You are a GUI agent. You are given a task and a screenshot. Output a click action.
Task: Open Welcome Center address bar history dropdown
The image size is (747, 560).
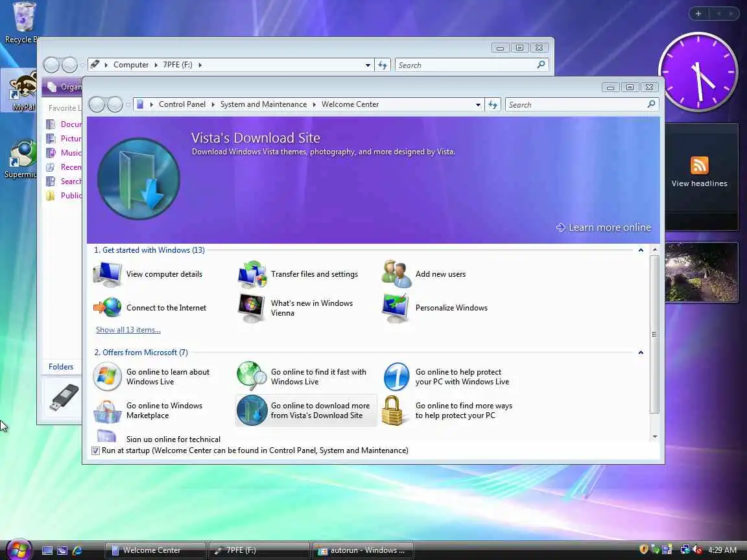coord(479,105)
